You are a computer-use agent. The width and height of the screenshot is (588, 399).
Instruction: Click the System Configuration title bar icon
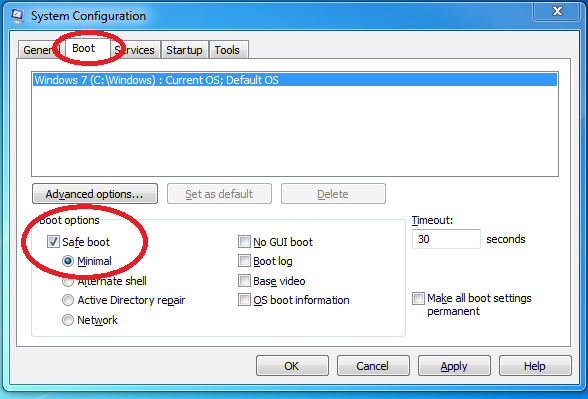[17, 16]
